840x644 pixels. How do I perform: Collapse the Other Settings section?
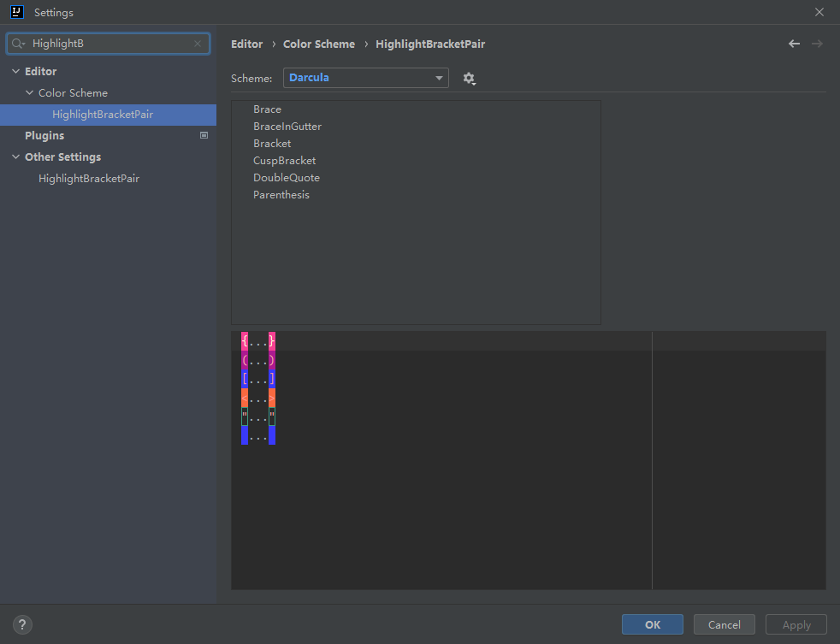[x=15, y=157]
